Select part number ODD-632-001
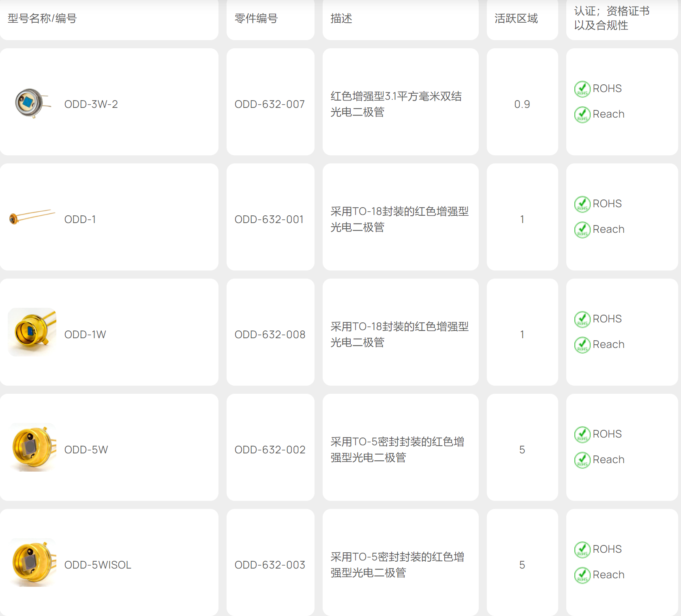Image resolution: width=681 pixels, height=616 pixels. (x=269, y=219)
